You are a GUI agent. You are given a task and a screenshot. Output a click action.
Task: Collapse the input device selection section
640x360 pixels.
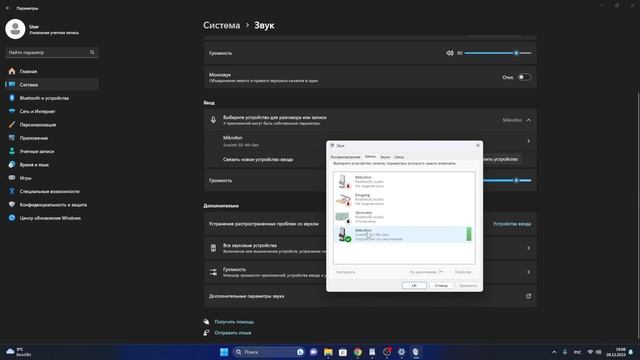tap(529, 120)
